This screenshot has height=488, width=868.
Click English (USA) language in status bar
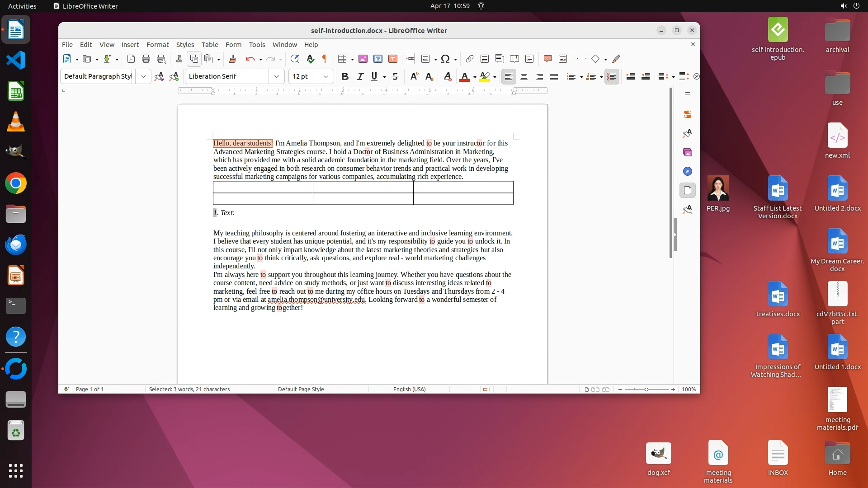pyautogui.click(x=409, y=389)
